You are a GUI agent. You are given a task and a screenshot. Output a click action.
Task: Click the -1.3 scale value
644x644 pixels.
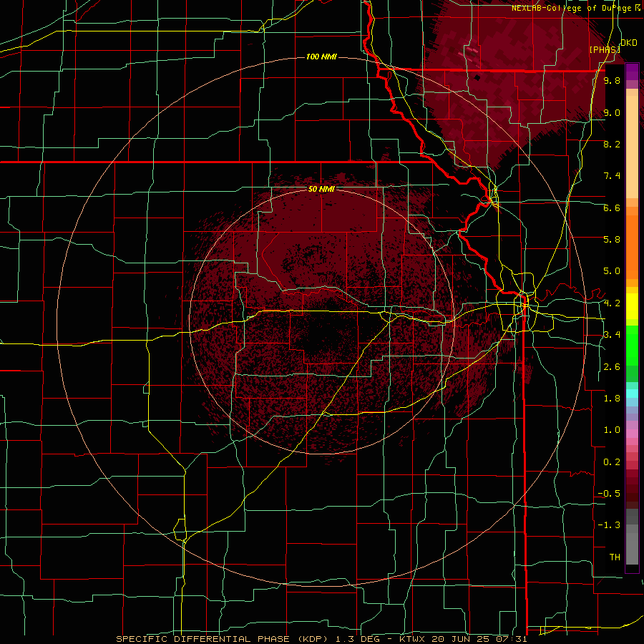(609, 525)
